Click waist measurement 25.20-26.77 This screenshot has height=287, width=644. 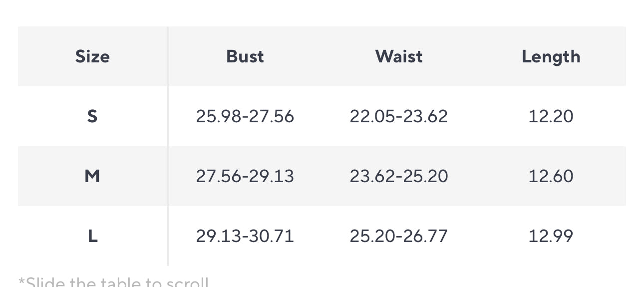pyautogui.click(x=398, y=236)
